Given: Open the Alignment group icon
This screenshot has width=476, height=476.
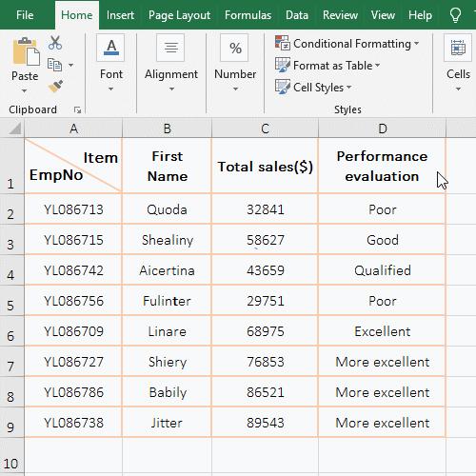Looking at the screenshot, I should pyautogui.click(x=170, y=48).
